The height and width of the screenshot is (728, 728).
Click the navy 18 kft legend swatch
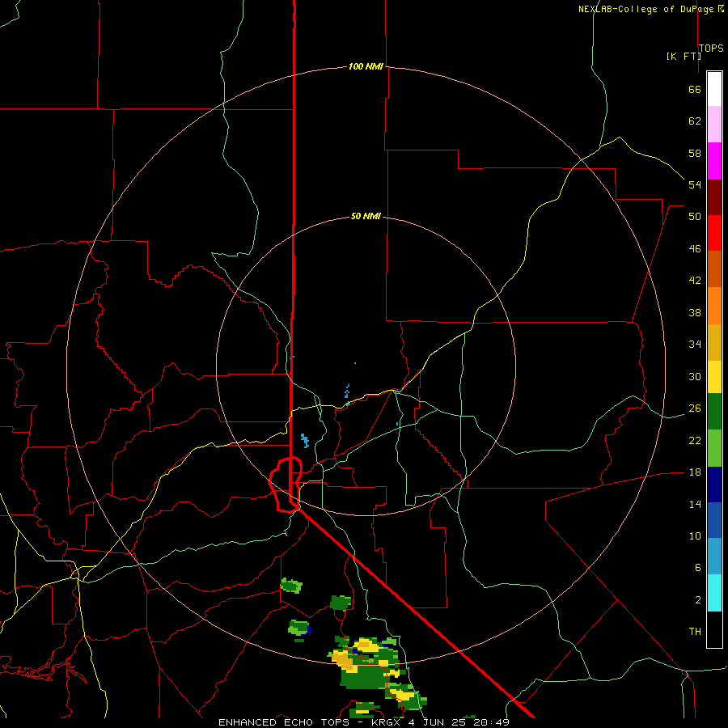714,485
